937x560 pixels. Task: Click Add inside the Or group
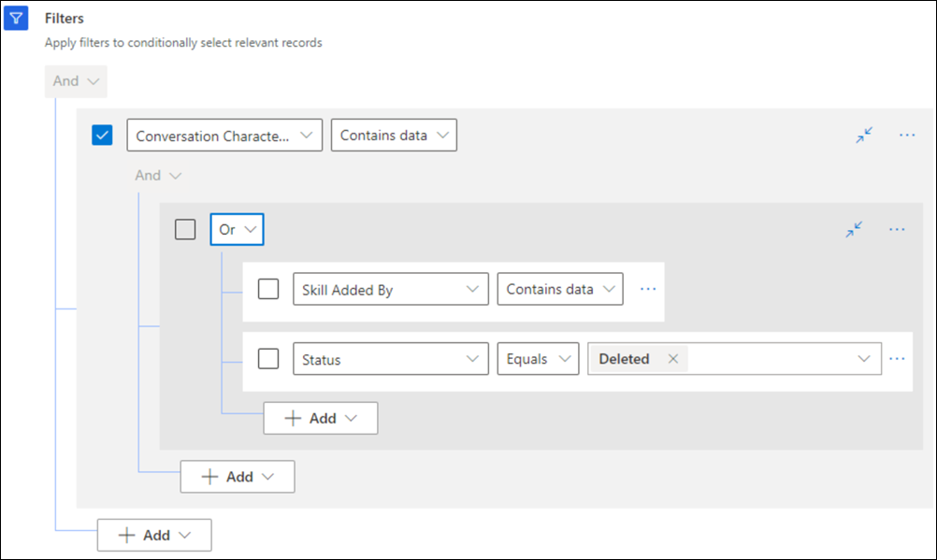coord(320,418)
